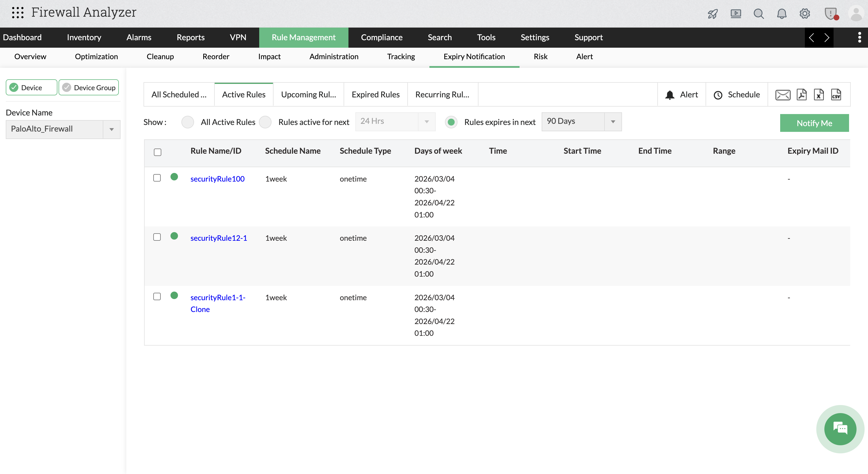This screenshot has height=474, width=868.
Task: Select the All Active Rules radio
Action: pyautogui.click(x=188, y=122)
